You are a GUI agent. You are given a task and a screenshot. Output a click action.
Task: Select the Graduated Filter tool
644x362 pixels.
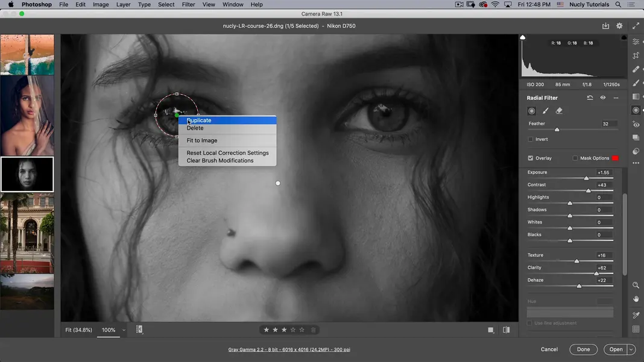coord(636,96)
